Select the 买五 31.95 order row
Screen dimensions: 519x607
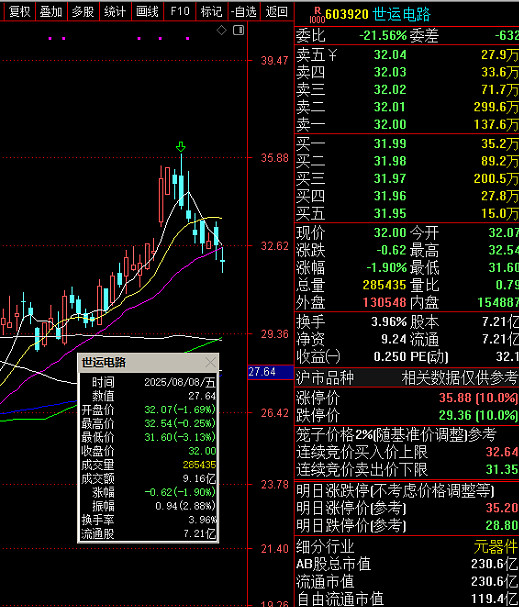[407, 213]
